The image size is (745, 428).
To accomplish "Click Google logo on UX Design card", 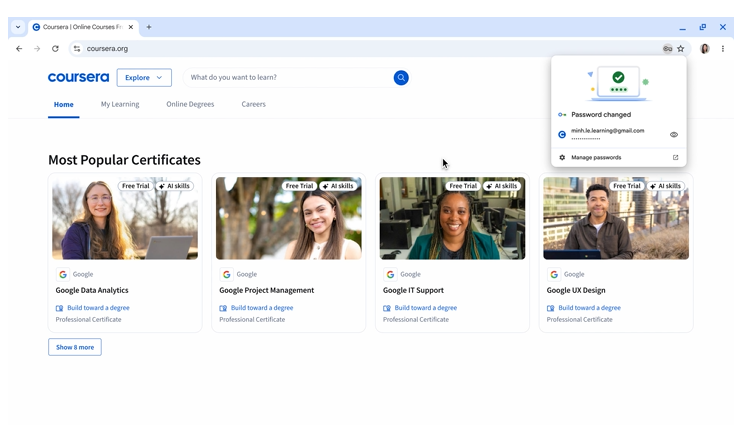I will (x=554, y=274).
